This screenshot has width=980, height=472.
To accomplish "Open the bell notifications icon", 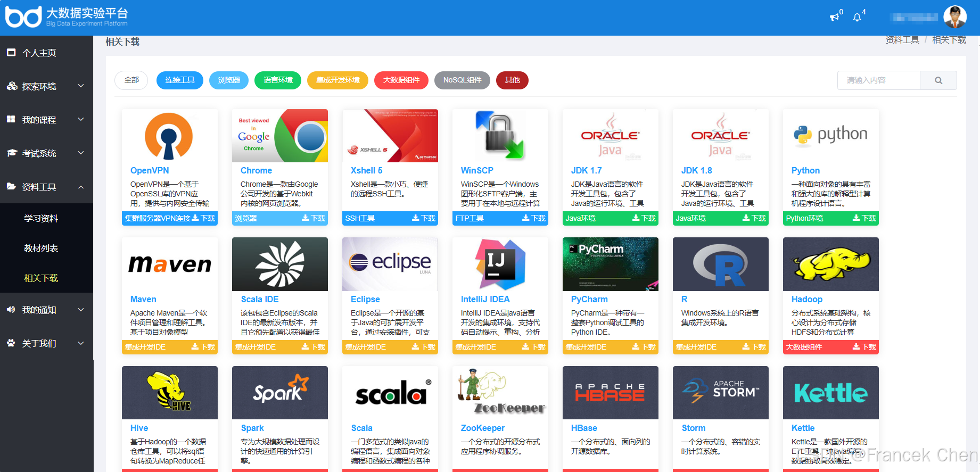I will tap(857, 17).
